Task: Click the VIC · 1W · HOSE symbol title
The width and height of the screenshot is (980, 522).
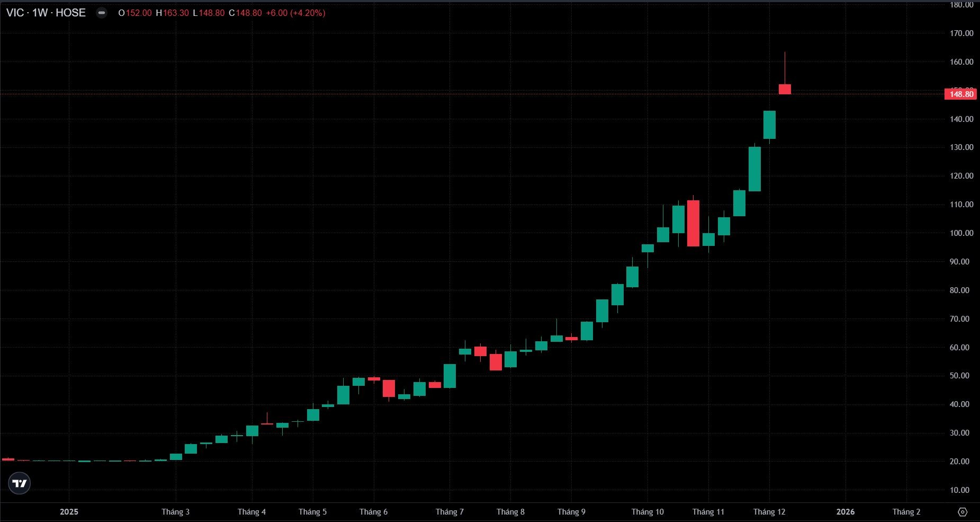Action: point(46,13)
